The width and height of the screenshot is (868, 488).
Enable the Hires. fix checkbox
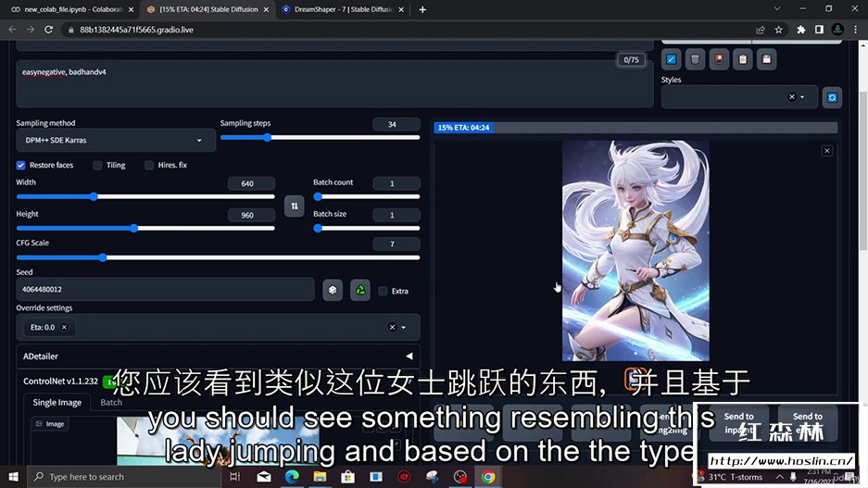point(149,165)
